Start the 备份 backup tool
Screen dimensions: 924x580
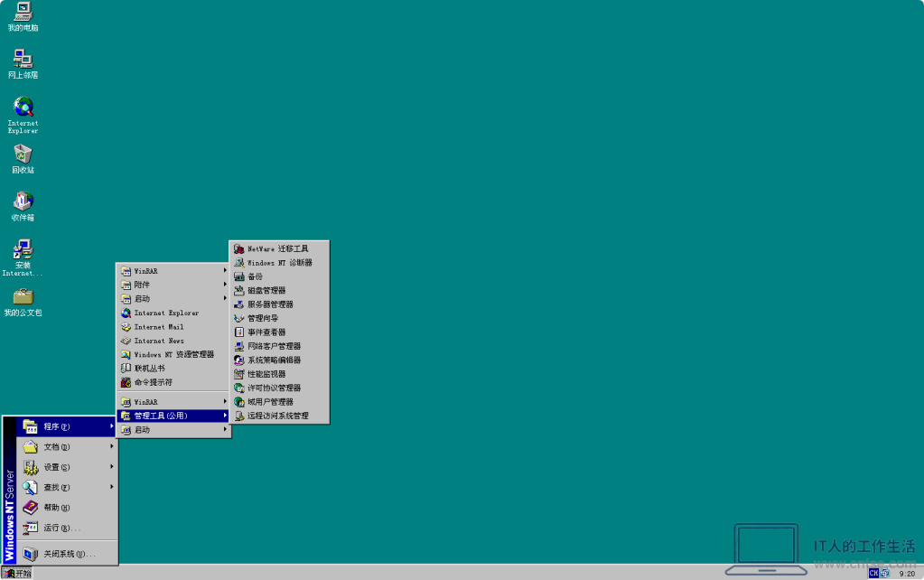[279, 276]
